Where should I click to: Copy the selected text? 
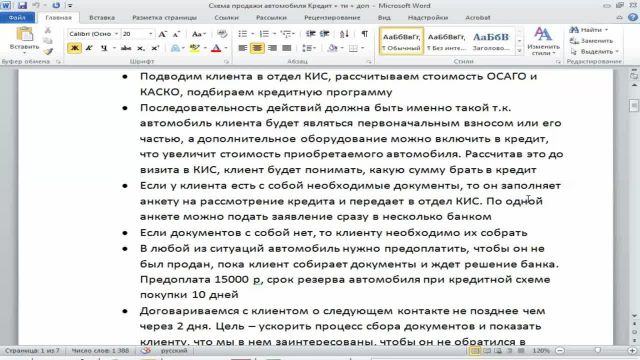(x=48, y=41)
